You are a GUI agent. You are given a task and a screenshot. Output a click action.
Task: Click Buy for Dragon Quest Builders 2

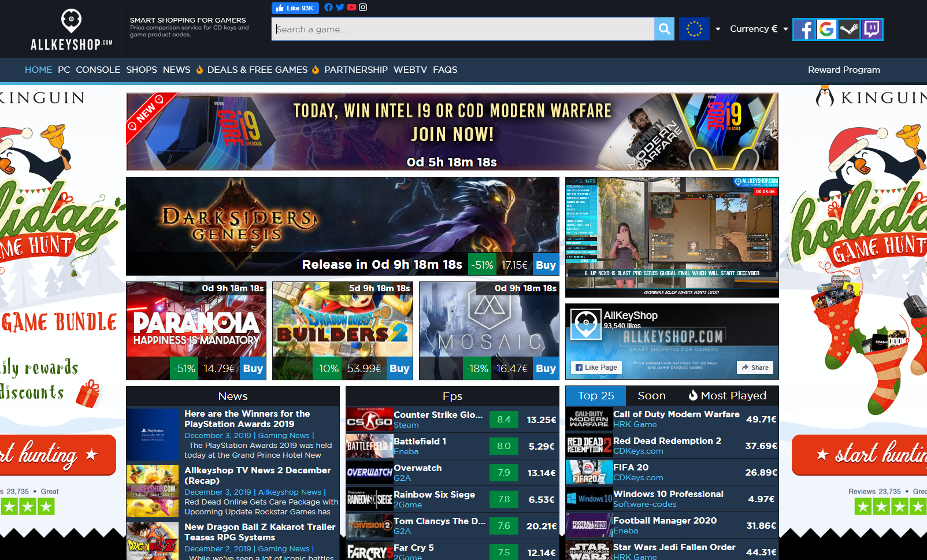(399, 369)
